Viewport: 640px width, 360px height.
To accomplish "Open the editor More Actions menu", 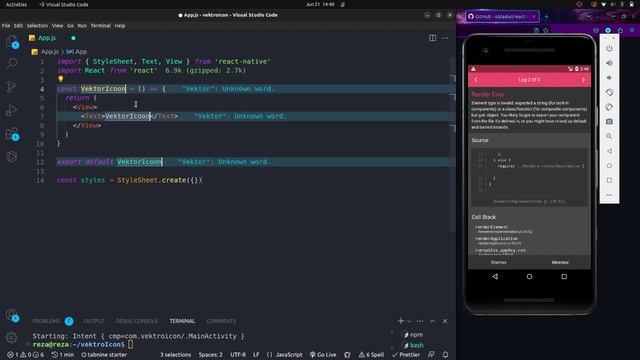I will tap(445, 38).
